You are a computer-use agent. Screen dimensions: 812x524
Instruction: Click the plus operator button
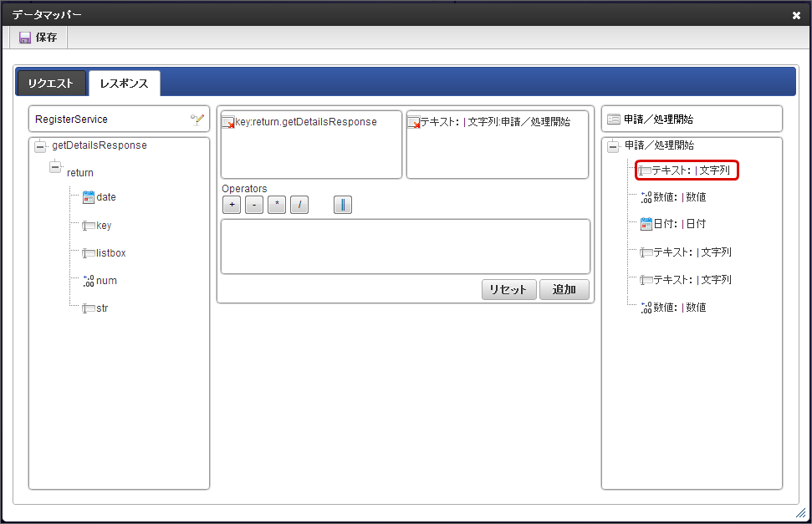232,205
